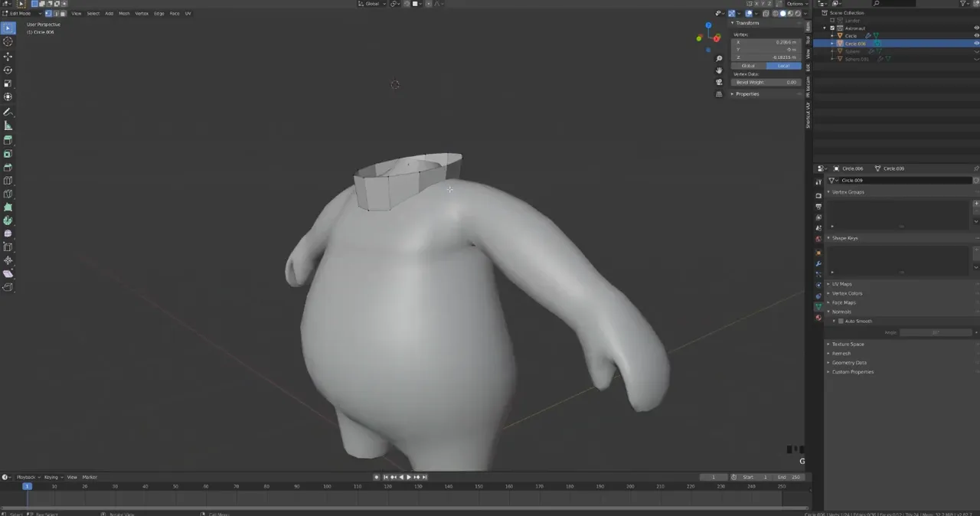Expand the Properties panel in sidebar
The width and height of the screenshot is (980, 516).
point(746,94)
